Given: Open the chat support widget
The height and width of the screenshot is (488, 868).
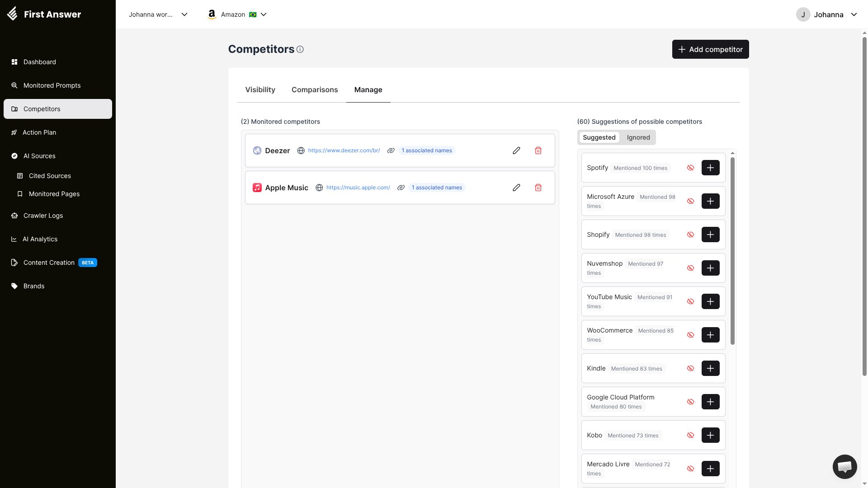Looking at the screenshot, I should 844,466.
